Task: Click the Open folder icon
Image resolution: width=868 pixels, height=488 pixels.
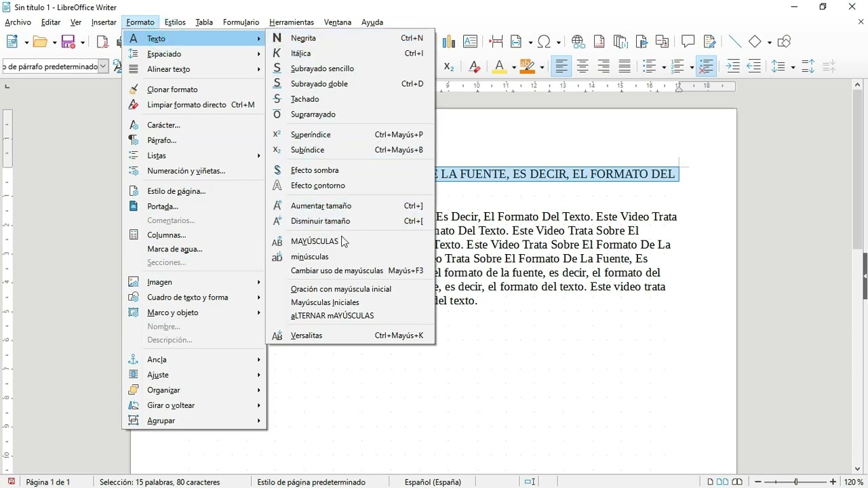Action: 41,42
